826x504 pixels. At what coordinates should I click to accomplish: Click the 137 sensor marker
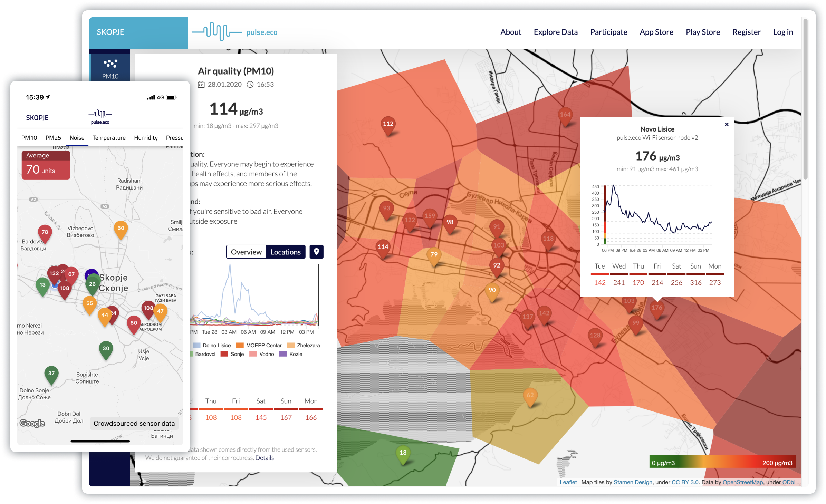pos(527,319)
